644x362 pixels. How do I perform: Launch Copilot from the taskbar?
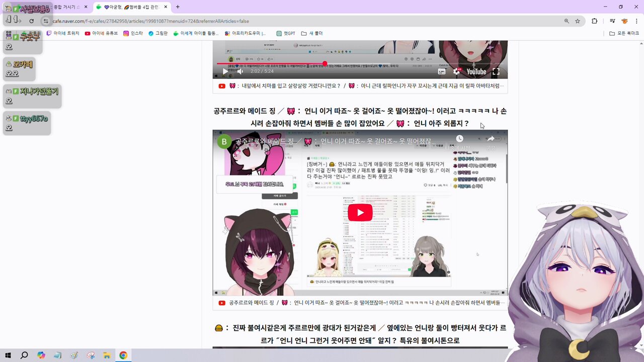coord(41,355)
